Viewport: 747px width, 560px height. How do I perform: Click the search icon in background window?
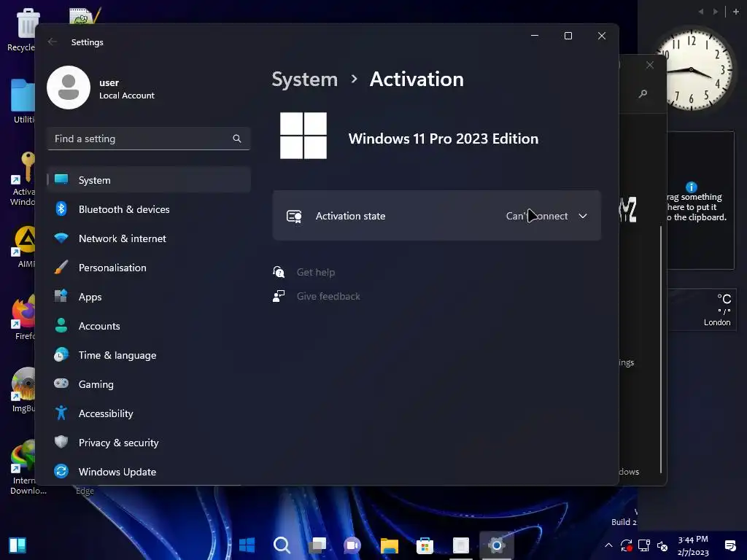[643, 93]
